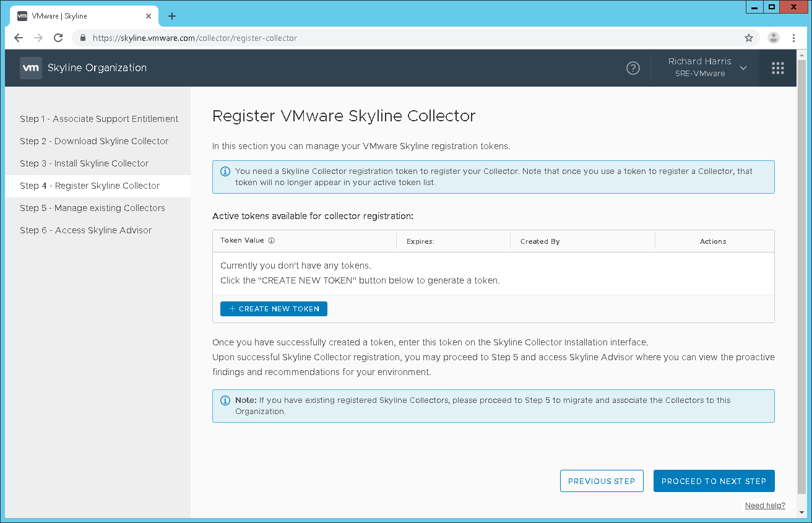This screenshot has width=812, height=523.
Task: Maximize the browser window
Action: [x=771, y=7]
